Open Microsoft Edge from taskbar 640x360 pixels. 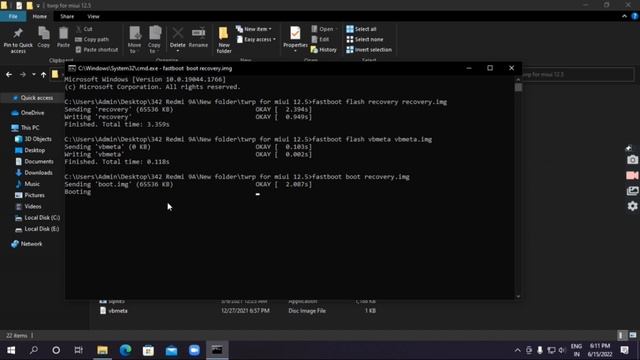(125, 350)
